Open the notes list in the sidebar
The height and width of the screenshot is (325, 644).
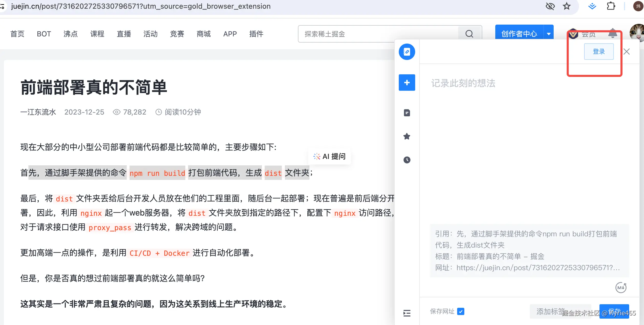point(407,113)
